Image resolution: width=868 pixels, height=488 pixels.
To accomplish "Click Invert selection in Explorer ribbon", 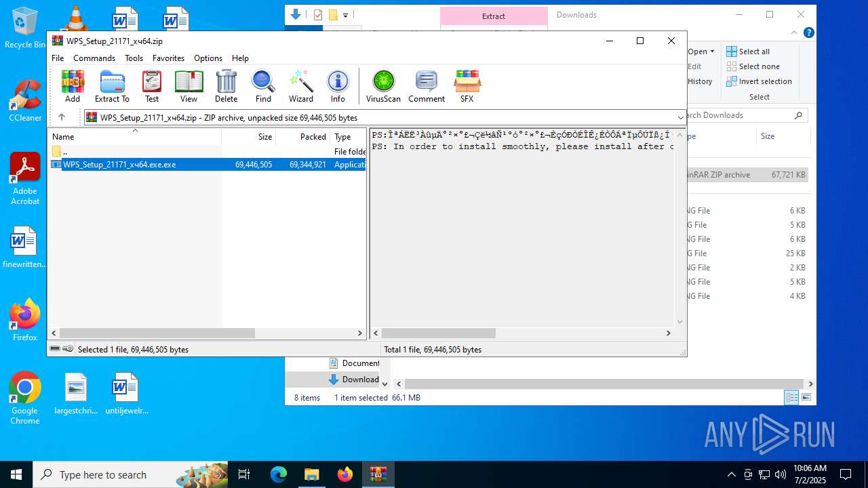I will pyautogui.click(x=759, y=81).
